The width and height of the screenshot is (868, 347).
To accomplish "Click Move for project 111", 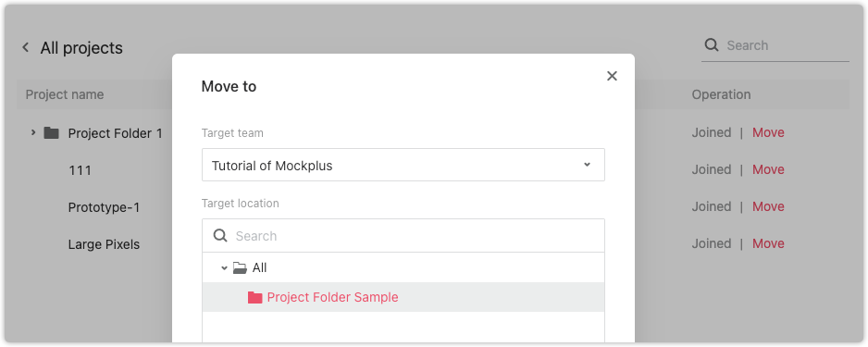I will [x=768, y=170].
